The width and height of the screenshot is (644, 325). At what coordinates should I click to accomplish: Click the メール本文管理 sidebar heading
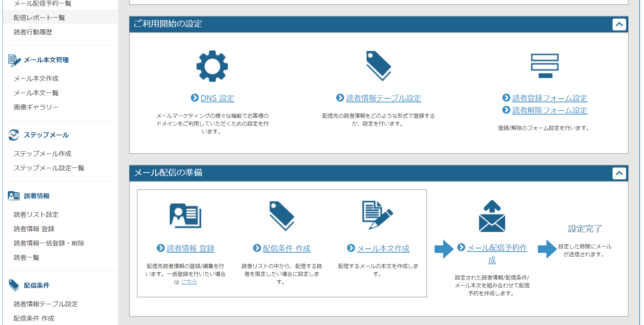click(46, 60)
